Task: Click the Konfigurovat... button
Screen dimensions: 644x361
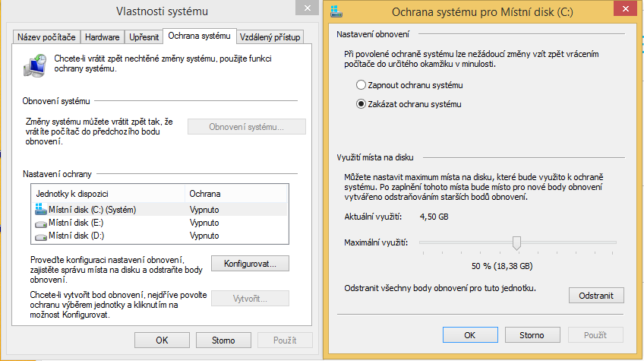Action: pyautogui.click(x=250, y=264)
